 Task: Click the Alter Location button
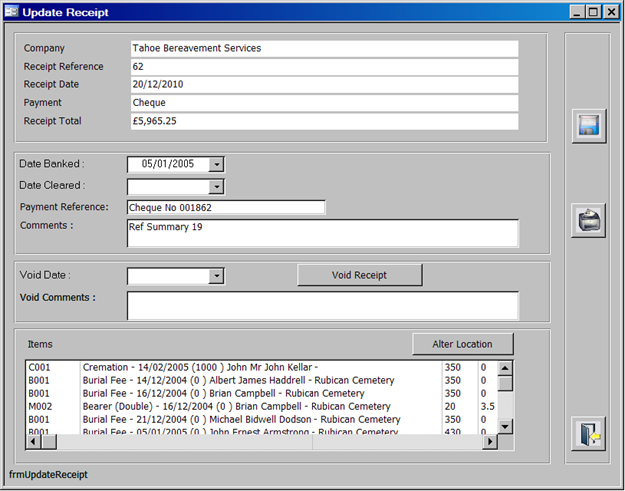pos(462,344)
